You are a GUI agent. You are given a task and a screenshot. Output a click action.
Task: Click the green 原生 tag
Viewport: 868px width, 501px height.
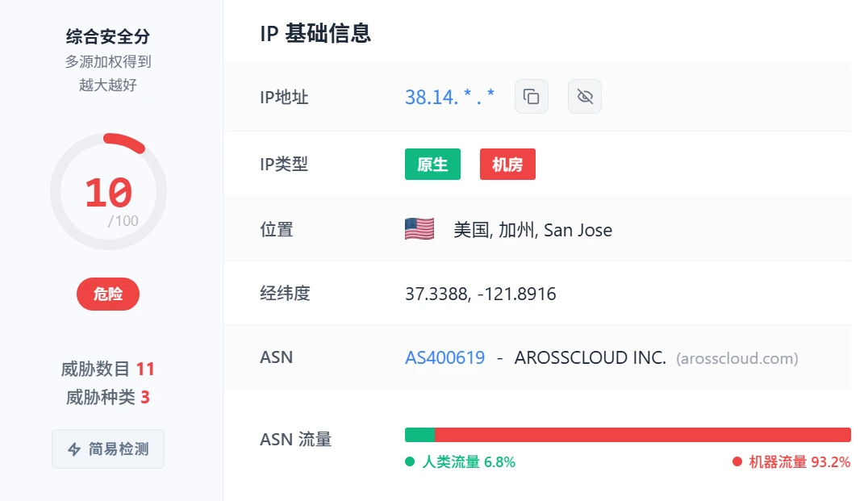[432, 164]
